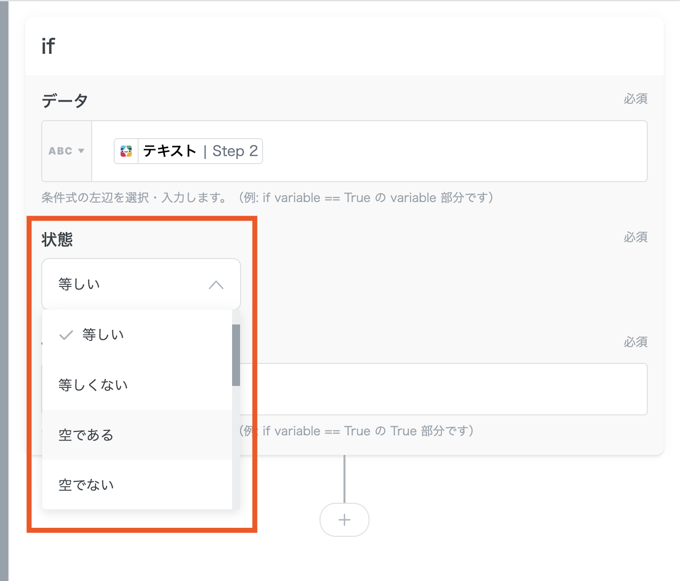Click the 必須 label beside データ

635,99
